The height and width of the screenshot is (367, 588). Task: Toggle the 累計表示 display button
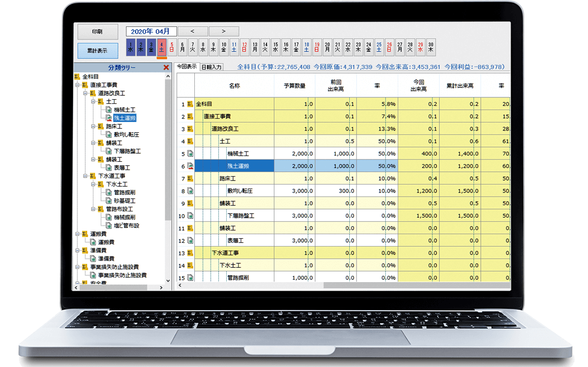pos(97,50)
